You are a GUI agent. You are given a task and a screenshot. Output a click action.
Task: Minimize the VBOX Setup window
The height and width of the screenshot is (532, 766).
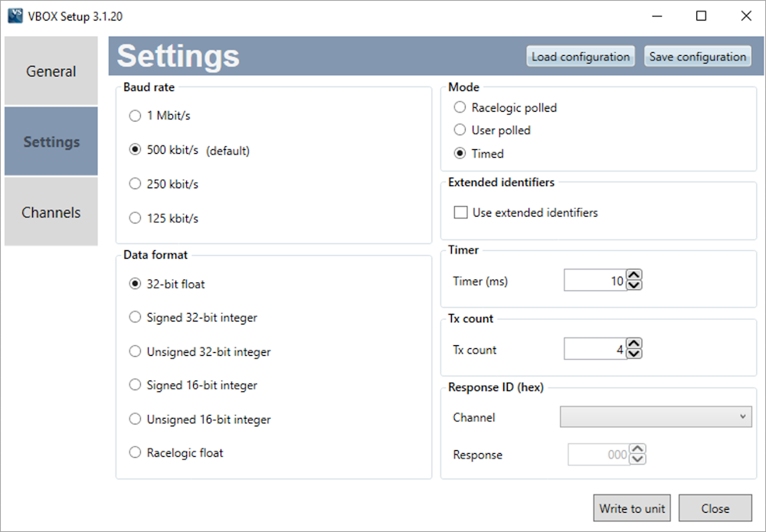point(657,16)
